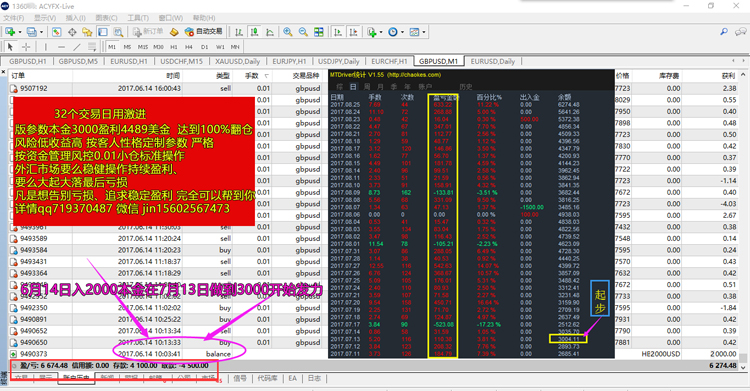Enable chart auto scroll icon

tap(338, 32)
